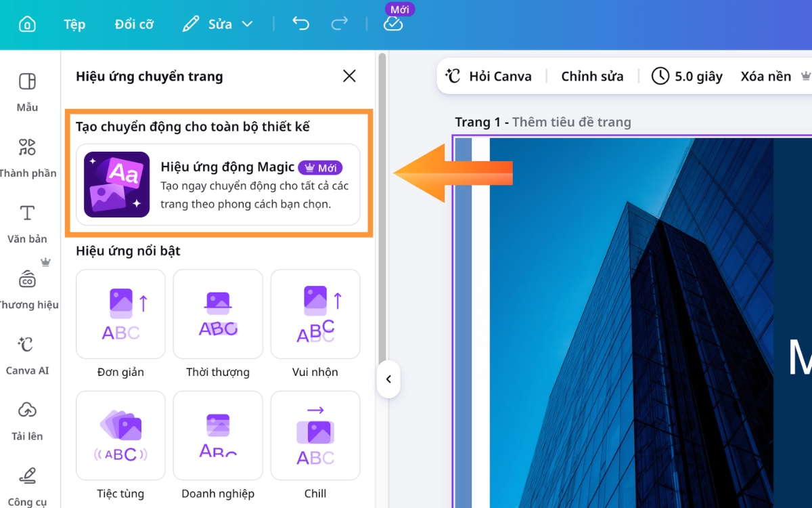
Task: Click the Hiệu ứng nổi bật heading
Action: coord(128,251)
